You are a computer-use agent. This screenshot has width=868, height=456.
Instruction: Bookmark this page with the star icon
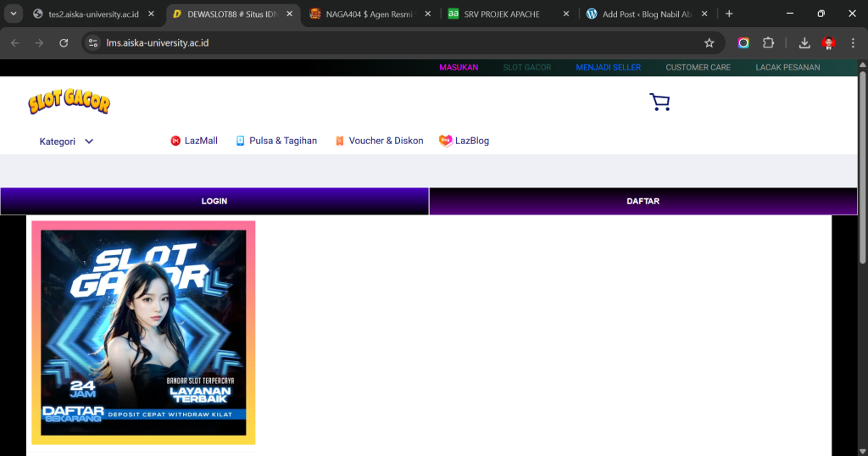pyautogui.click(x=709, y=43)
